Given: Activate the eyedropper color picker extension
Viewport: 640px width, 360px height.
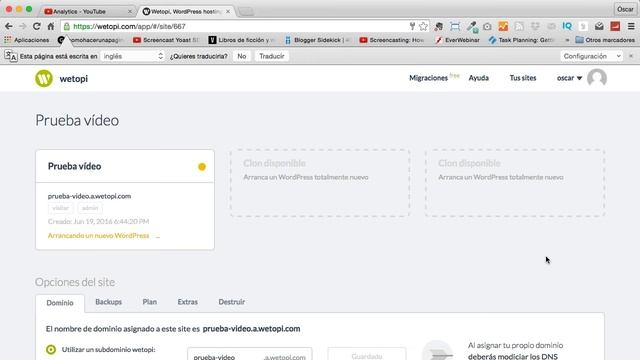Looking at the screenshot, I should [x=472, y=27].
